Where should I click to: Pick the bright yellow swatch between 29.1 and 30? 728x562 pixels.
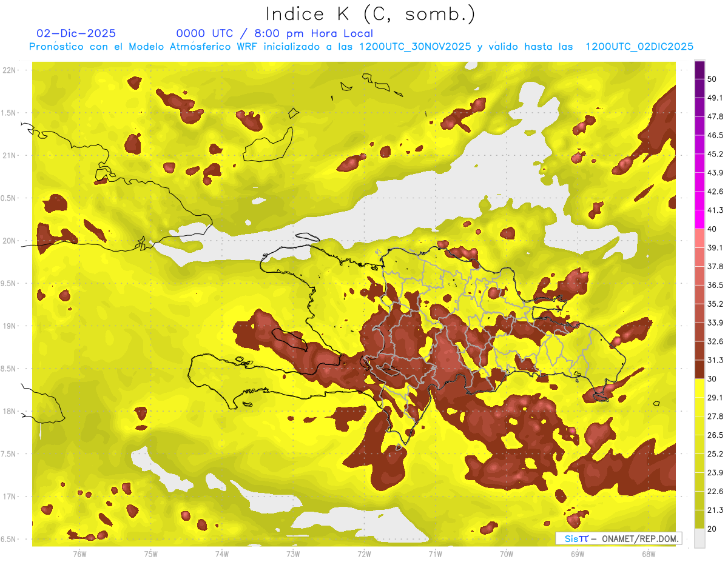[699, 388]
